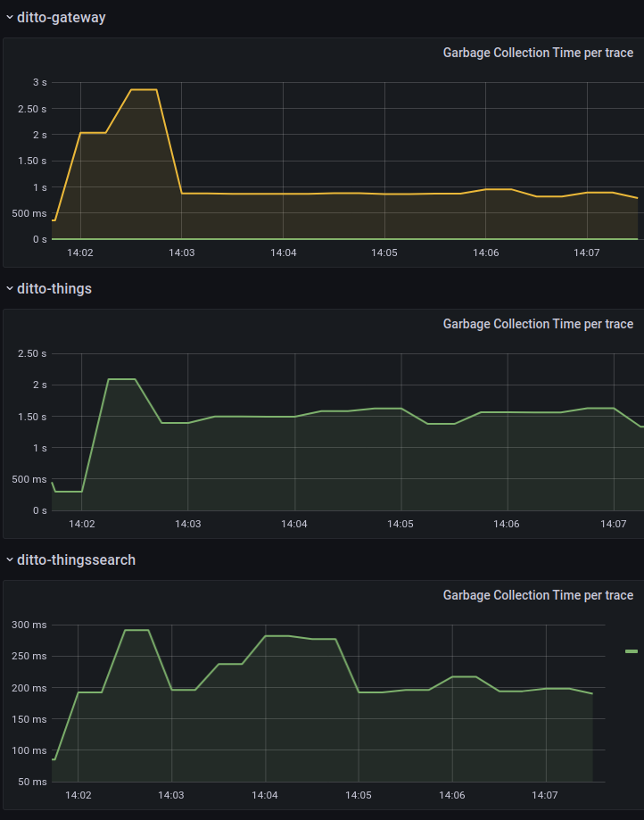644x820 pixels.
Task: Click the first peak in ditto-thingssearch graph
Action: (136, 631)
